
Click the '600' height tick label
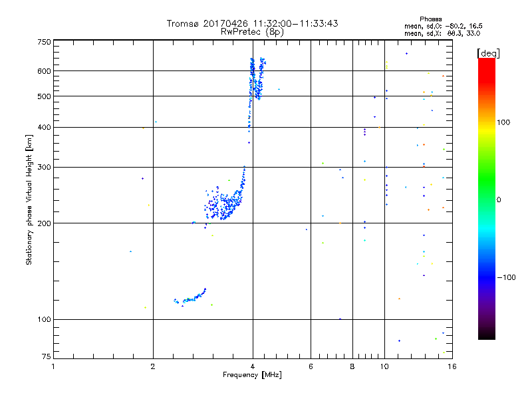coord(44,71)
